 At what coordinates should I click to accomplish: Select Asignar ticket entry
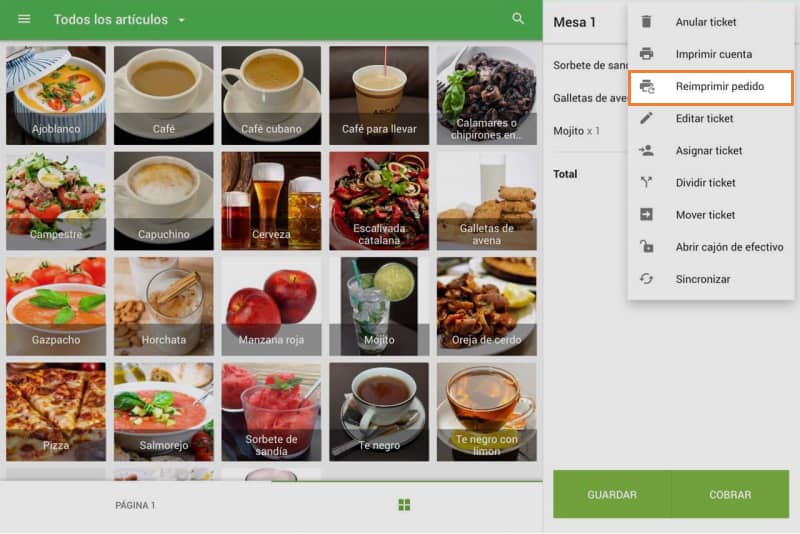point(711,150)
